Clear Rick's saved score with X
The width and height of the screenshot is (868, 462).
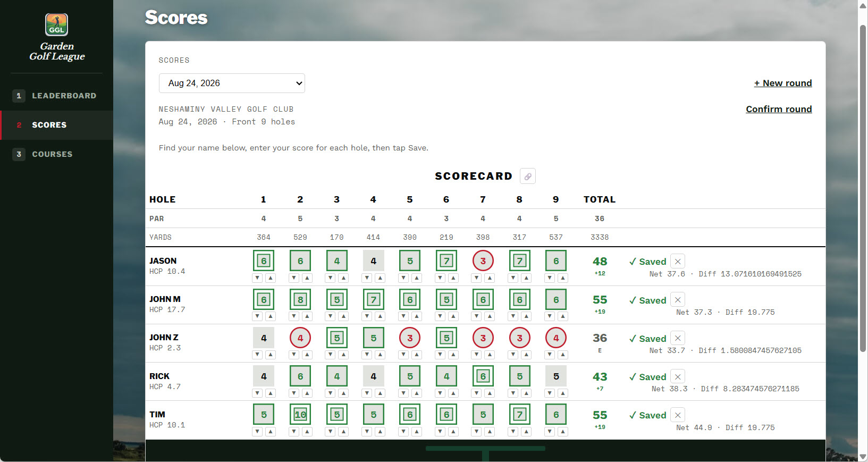tap(678, 377)
